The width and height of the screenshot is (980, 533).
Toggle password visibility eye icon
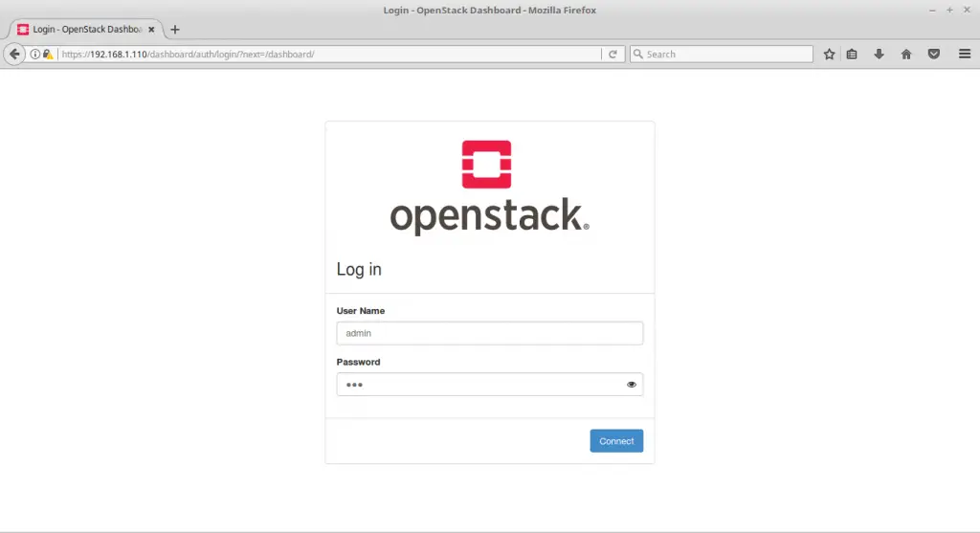[x=632, y=385]
